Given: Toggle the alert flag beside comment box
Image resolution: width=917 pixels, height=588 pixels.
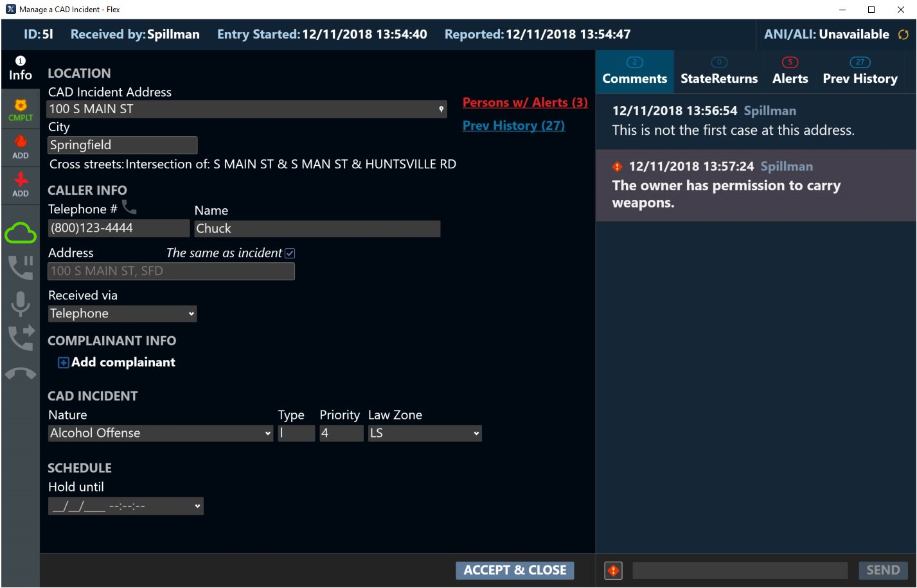Looking at the screenshot, I should [x=614, y=570].
